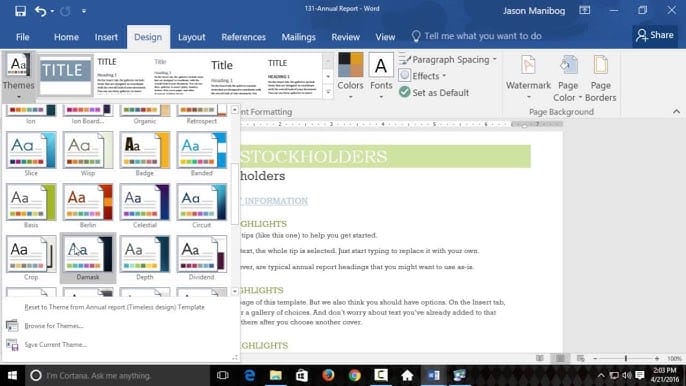Open the Layout tab
Viewport: 686px width, 386px height.
(x=191, y=37)
